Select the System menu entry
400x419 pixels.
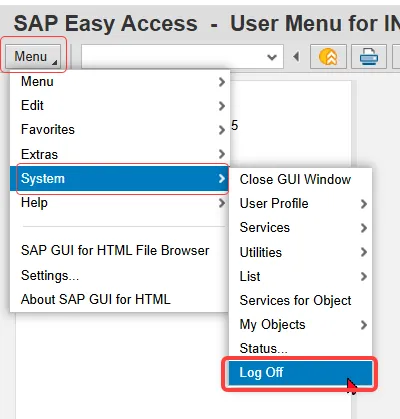pos(120,179)
